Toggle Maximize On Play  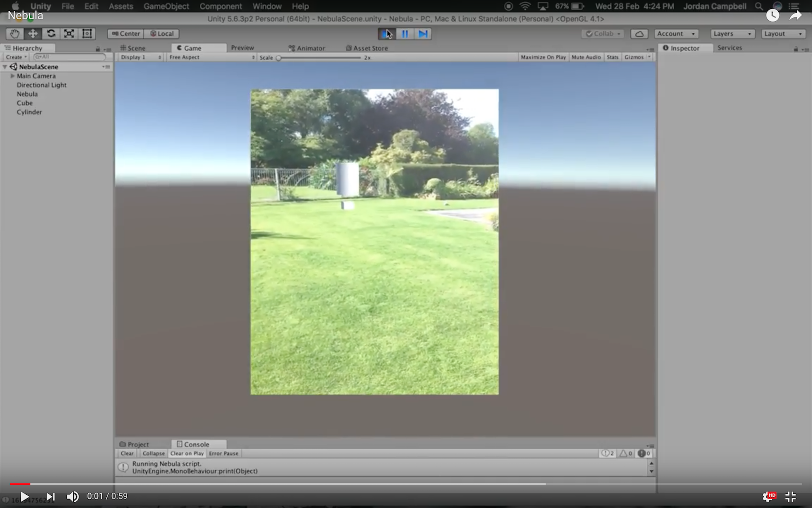click(543, 57)
